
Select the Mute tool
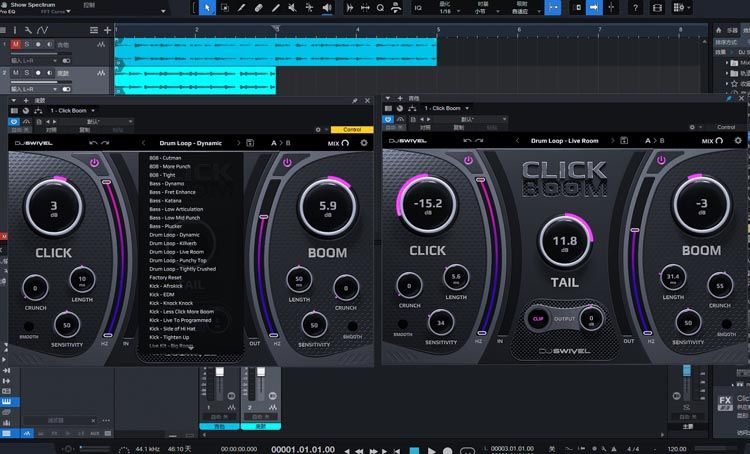tap(292, 8)
